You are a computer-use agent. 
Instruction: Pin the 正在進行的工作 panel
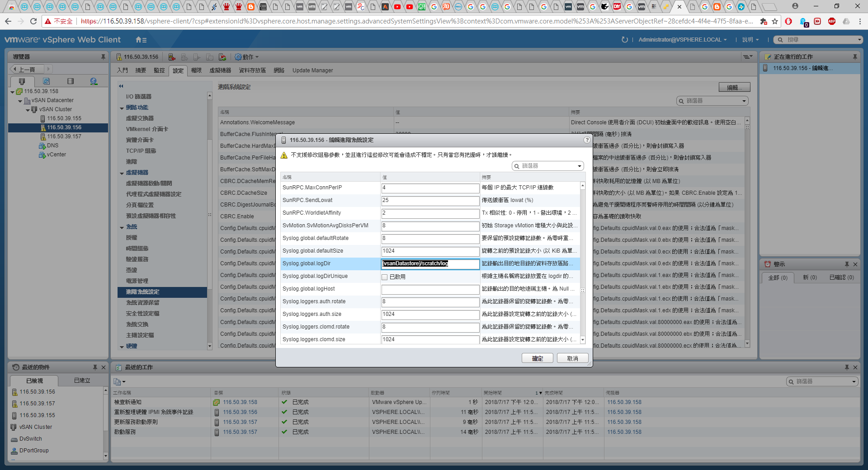pos(855,57)
